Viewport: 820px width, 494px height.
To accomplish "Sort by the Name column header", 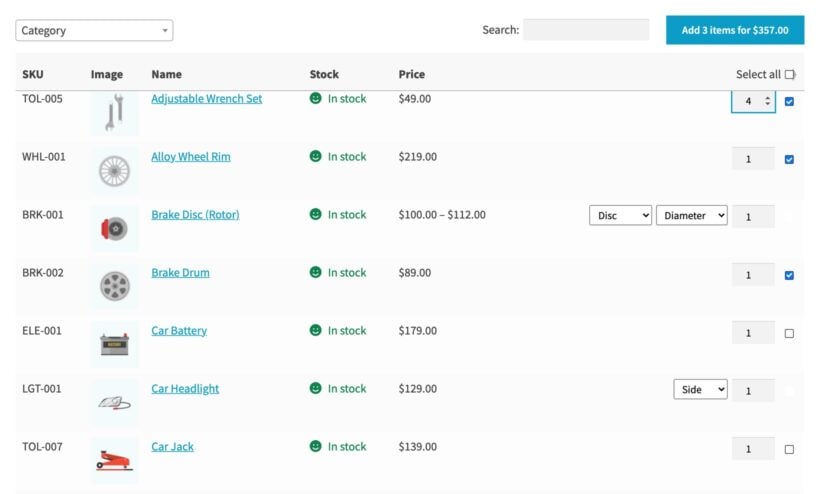I will 166,74.
